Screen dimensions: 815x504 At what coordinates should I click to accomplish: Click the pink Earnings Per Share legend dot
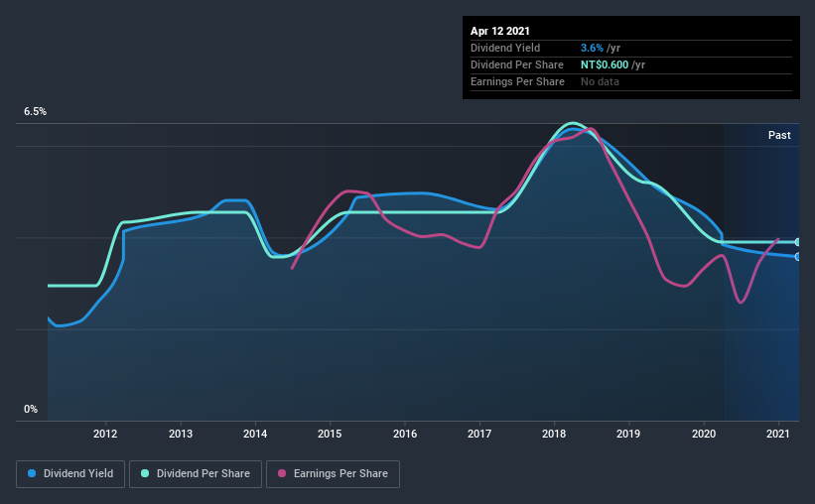[x=282, y=473]
